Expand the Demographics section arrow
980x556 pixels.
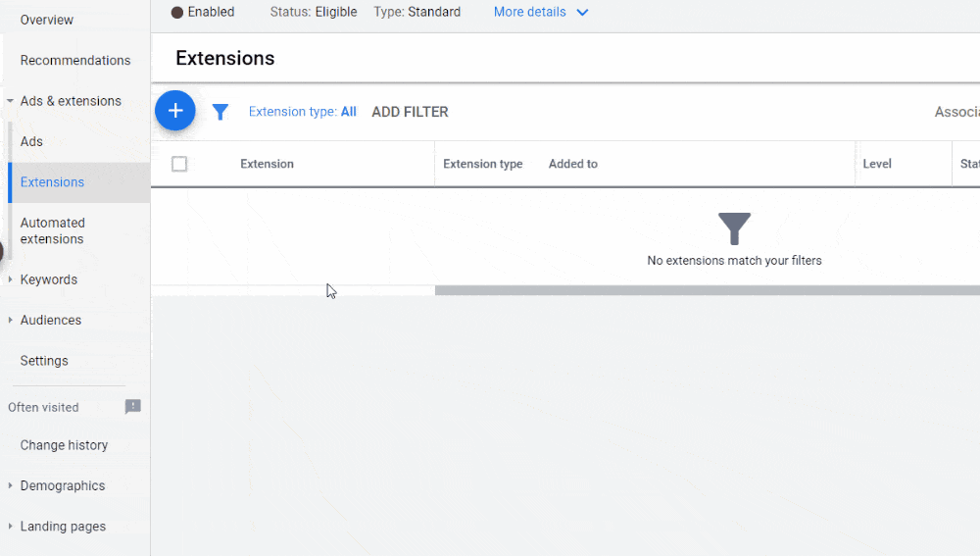click(x=10, y=486)
